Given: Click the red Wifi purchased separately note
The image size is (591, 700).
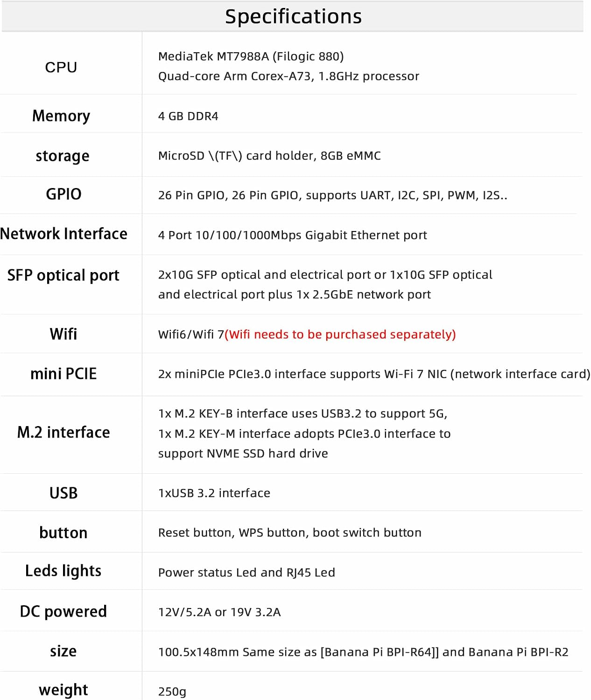Looking at the screenshot, I should coord(340,334).
